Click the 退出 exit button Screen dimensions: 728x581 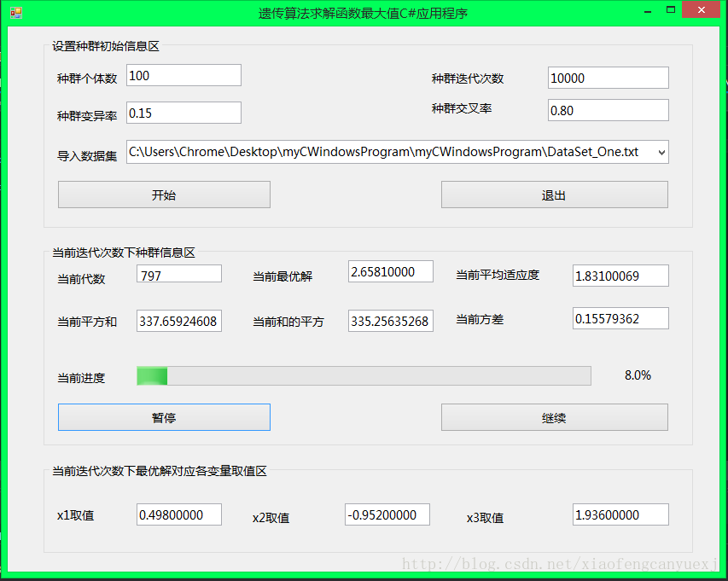click(x=555, y=195)
